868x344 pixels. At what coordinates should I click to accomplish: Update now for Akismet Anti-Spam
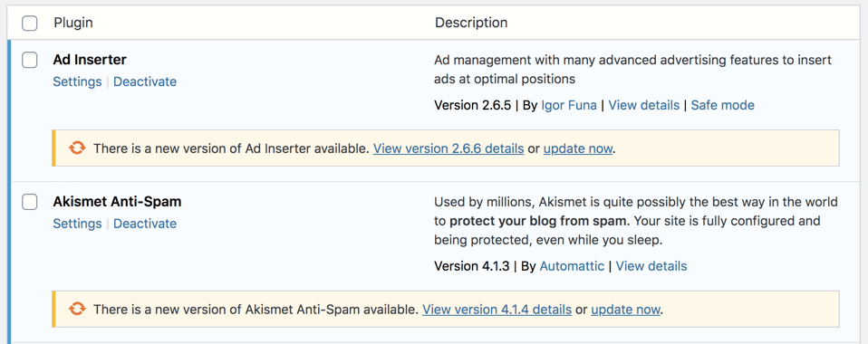click(625, 310)
